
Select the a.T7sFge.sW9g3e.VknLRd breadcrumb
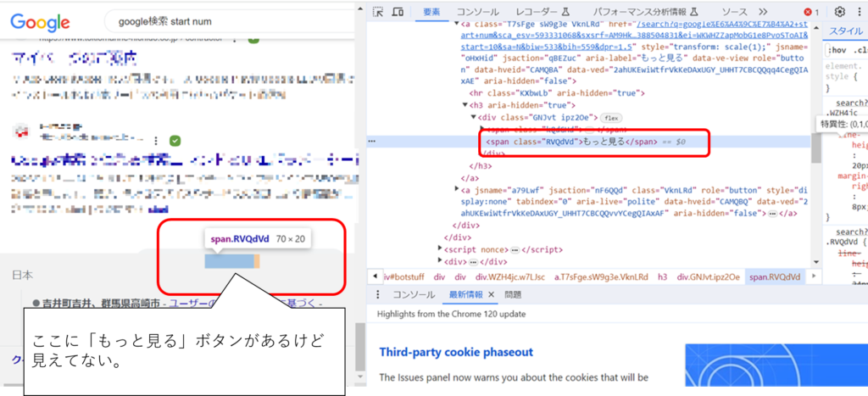[601, 277]
